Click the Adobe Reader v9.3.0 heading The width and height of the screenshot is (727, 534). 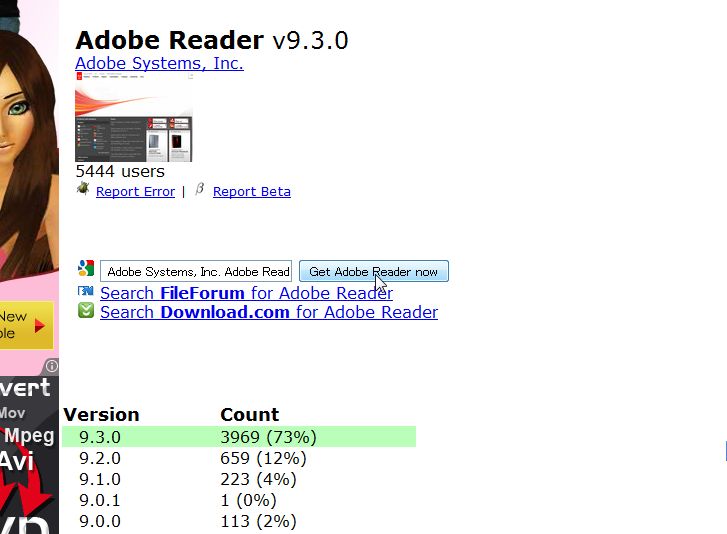[211, 40]
